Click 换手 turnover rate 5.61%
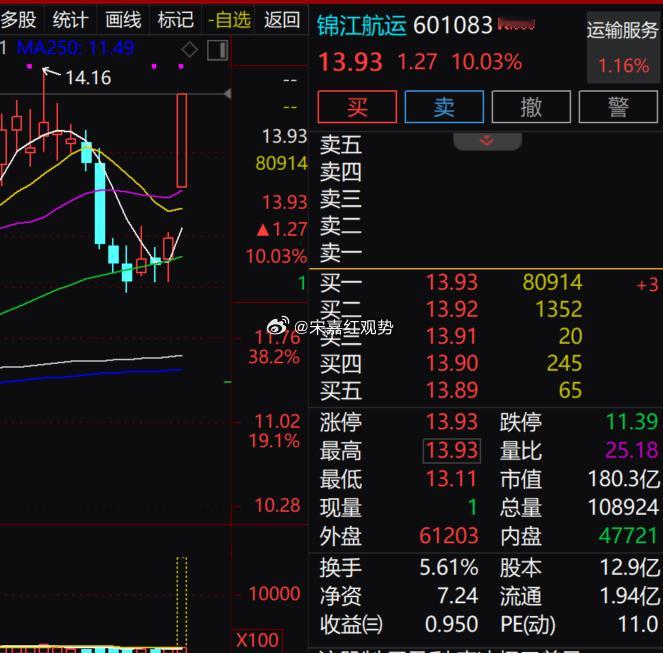The image size is (663, 653). tap(449, 568)
